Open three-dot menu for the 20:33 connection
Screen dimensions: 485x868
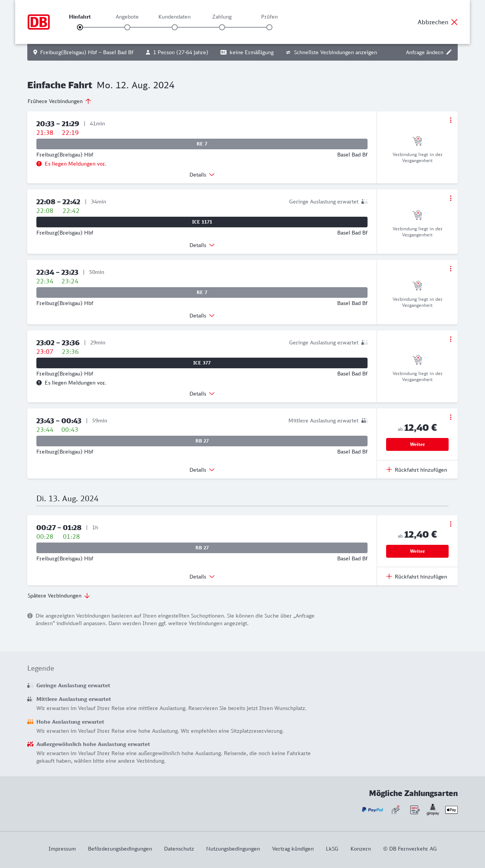point(451,120)
